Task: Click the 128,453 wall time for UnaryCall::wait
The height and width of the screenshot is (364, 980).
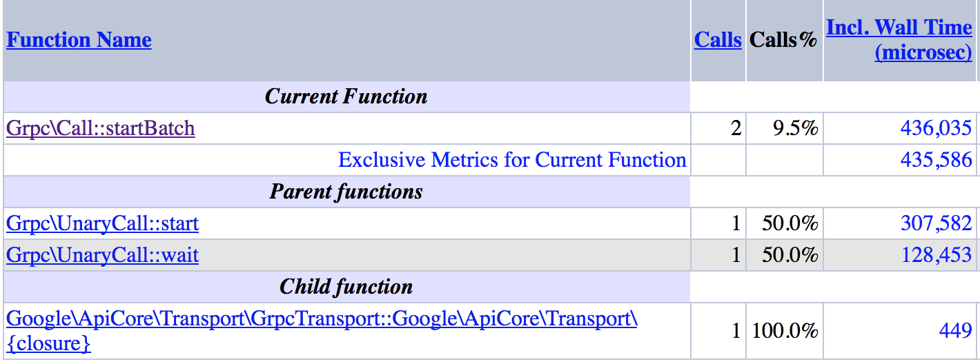Action: (x=937, y=255)
